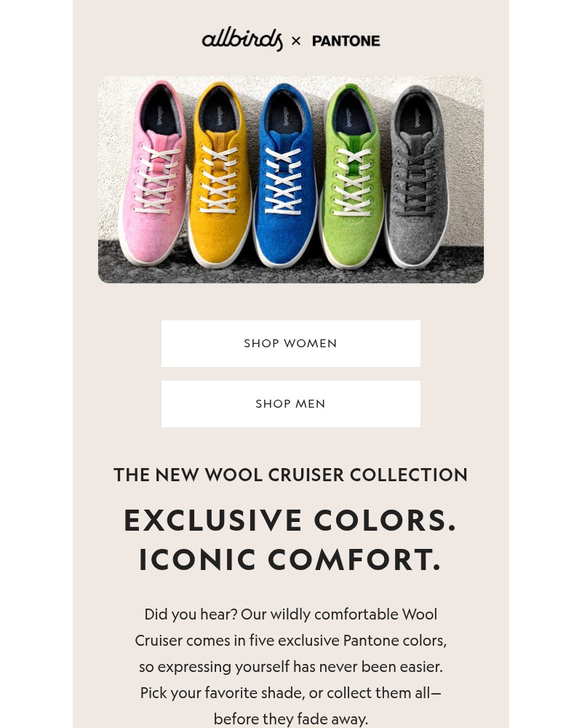
Task: Select the gray wool sneaker
Action: tap(418, 176)
